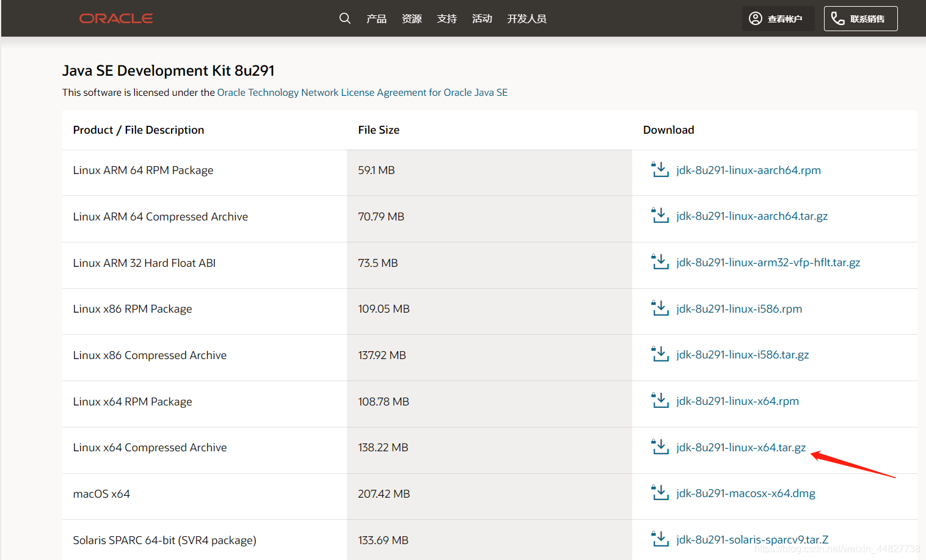Download jdk-8u291-linux-aarch64.tar.gz

(752, 216)
